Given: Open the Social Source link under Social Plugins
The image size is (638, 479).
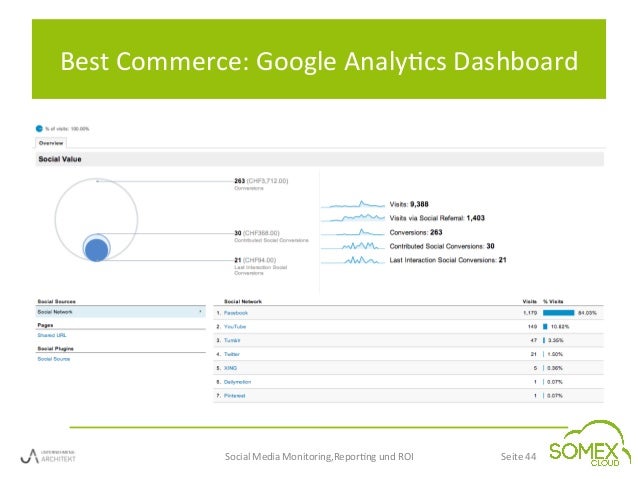Looking at the screenshot, I should [54, 359].
